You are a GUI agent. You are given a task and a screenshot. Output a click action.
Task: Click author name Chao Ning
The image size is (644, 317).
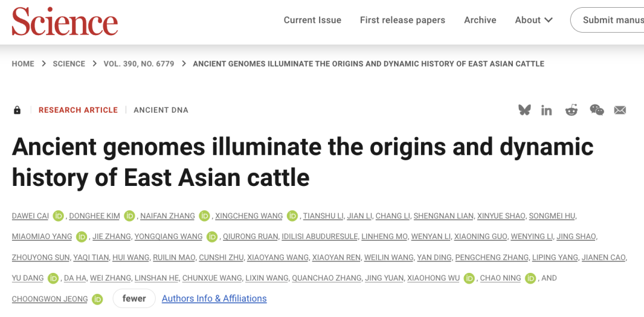500,278
